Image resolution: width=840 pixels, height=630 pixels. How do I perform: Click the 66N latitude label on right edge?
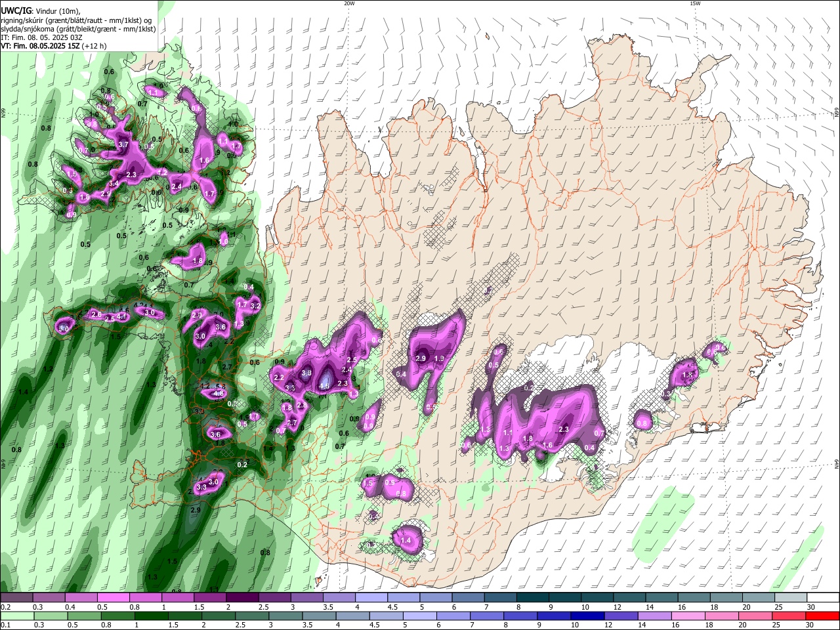[x=837, y=113]
